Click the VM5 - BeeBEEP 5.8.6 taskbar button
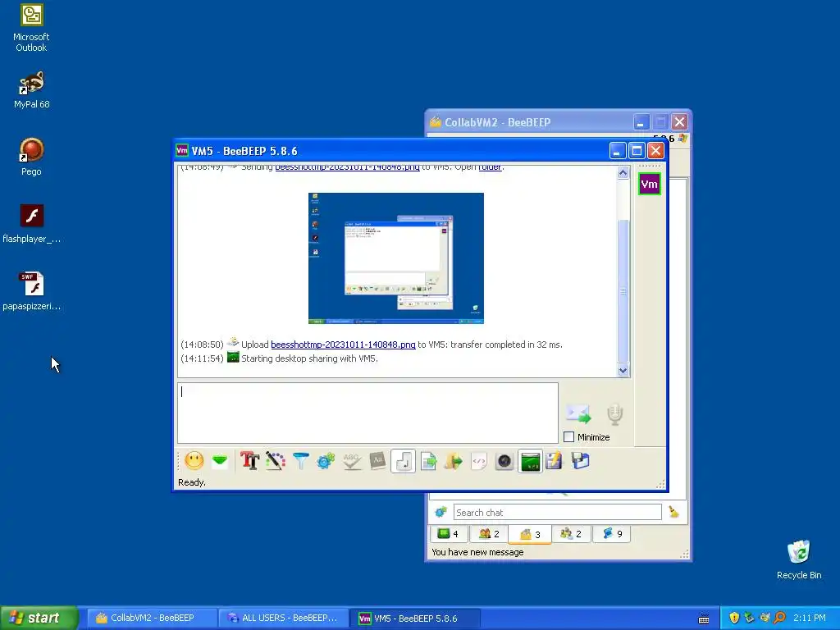This screenshot has height=630, width=840. (415, 618)
